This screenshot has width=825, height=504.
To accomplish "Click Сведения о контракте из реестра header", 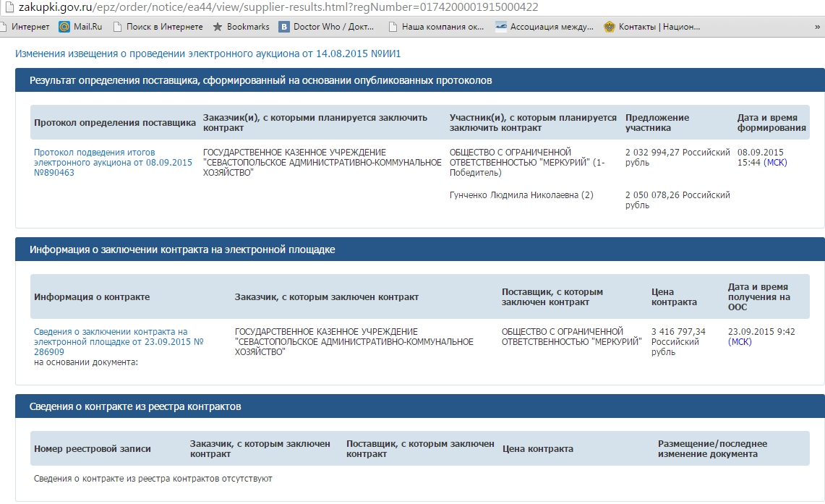I will [x=135, y=406].
